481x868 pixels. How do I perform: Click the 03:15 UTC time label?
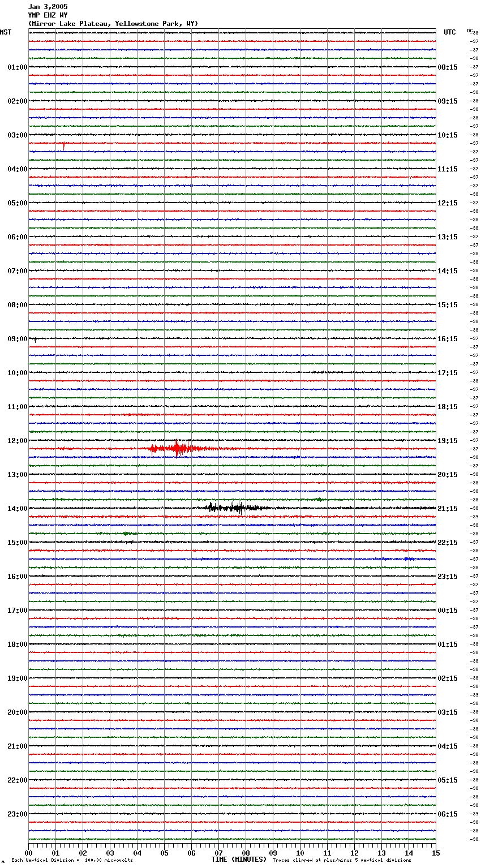click(448, 712)
